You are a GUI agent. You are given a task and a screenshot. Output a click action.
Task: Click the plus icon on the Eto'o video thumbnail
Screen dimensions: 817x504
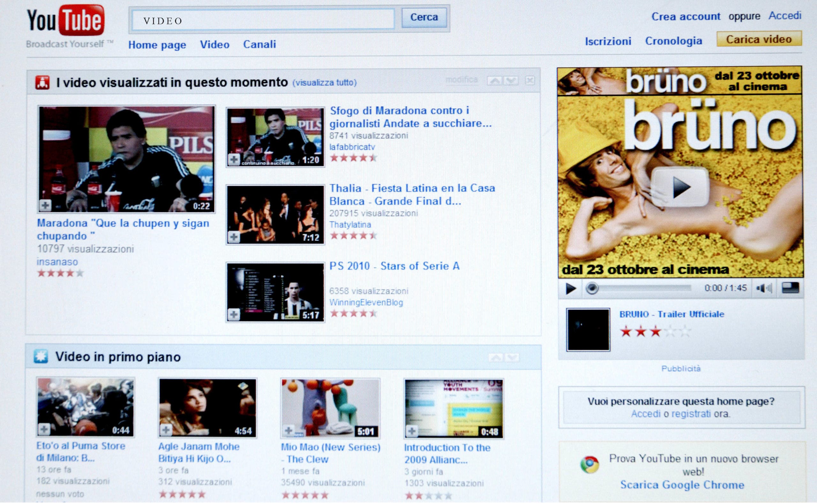44,429
